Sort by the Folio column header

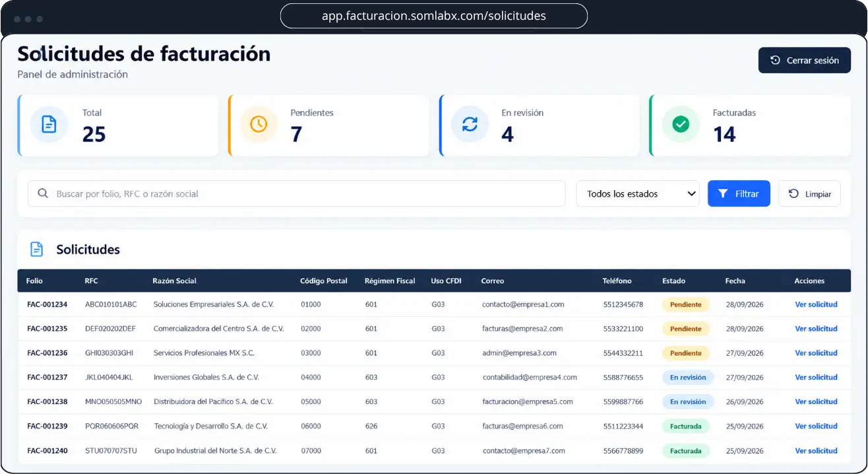click(x=34, y=281)
